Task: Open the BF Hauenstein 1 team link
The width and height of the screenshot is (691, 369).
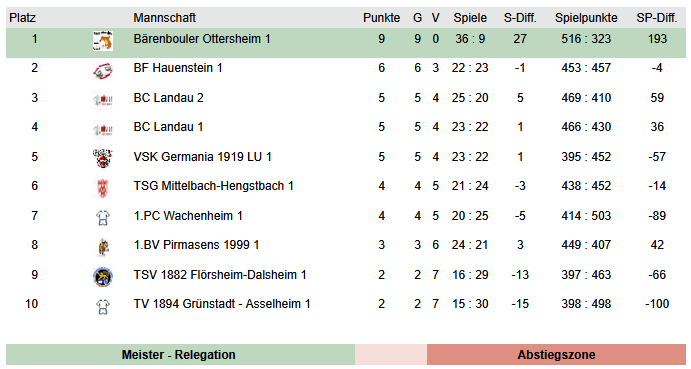Action: 178,68
